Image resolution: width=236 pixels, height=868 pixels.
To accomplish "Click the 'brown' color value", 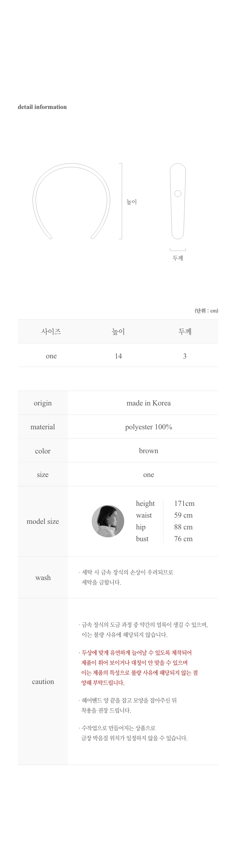I will pyautogui.click(x=149, y=451).
